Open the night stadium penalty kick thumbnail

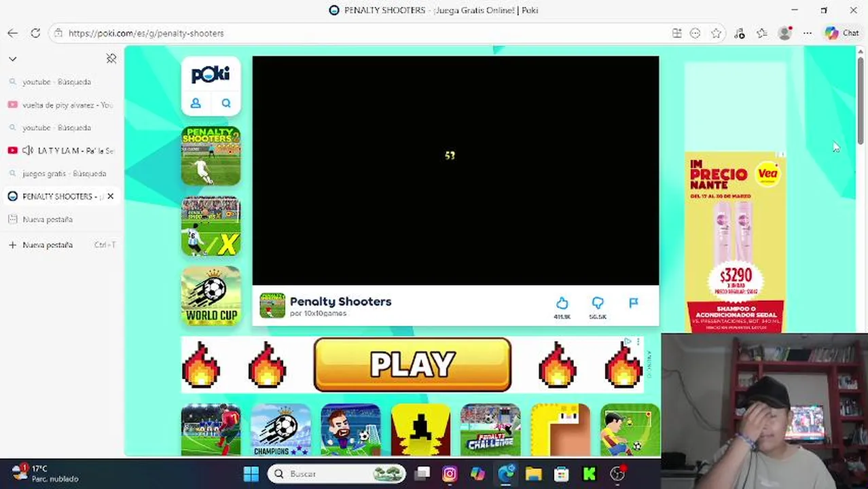tap(211, 430)
